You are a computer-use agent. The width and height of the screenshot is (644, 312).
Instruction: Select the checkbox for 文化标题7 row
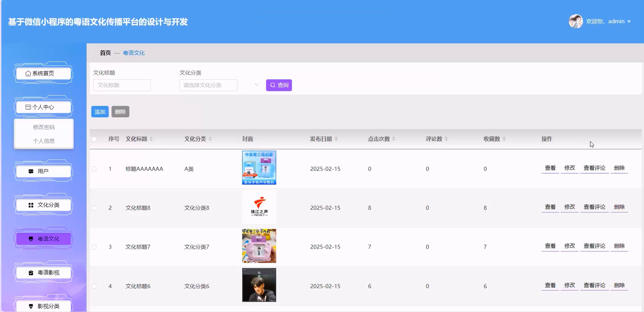point(94,247)
